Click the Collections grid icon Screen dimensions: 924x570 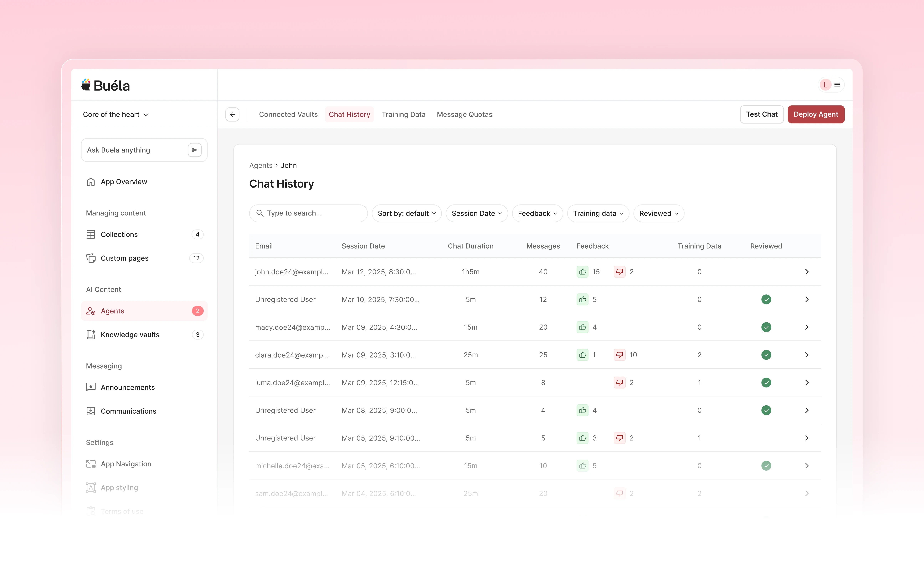(x=91, y=235)
